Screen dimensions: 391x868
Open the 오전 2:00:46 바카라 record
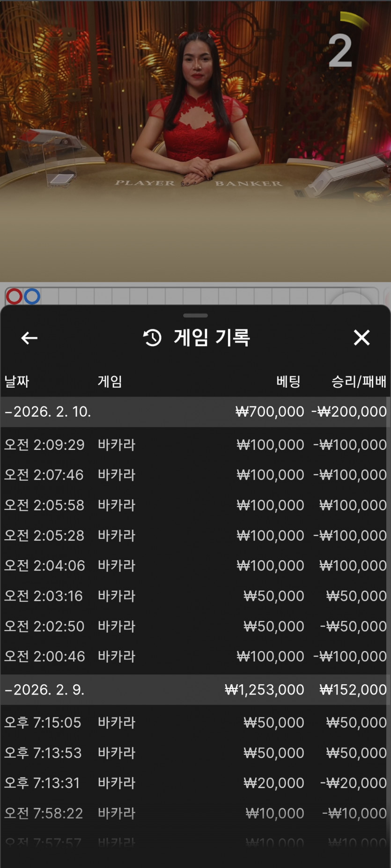(x=195, y=656)
